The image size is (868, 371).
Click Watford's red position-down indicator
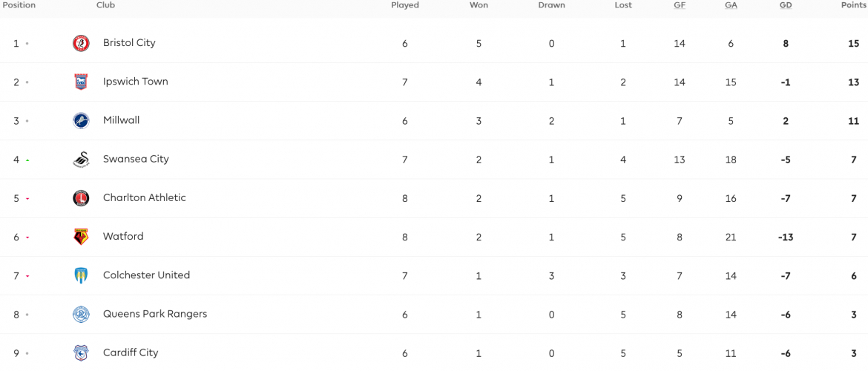tap(27, 237)
